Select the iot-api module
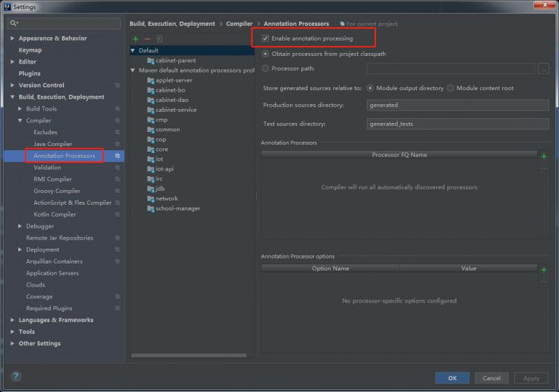 [165, 169]
